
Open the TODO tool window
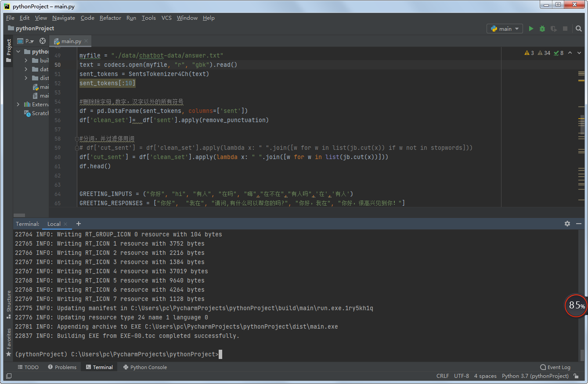pyautogui.click(x=28, y=367)
